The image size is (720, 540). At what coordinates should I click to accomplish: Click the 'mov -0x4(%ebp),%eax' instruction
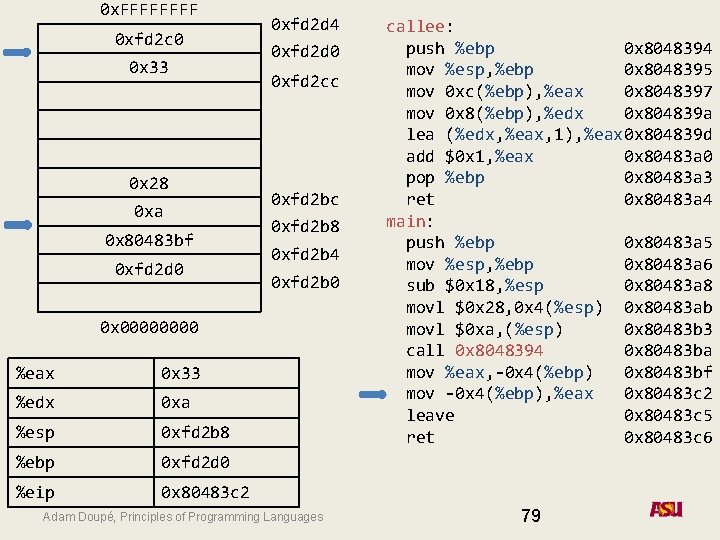(499, 394)
